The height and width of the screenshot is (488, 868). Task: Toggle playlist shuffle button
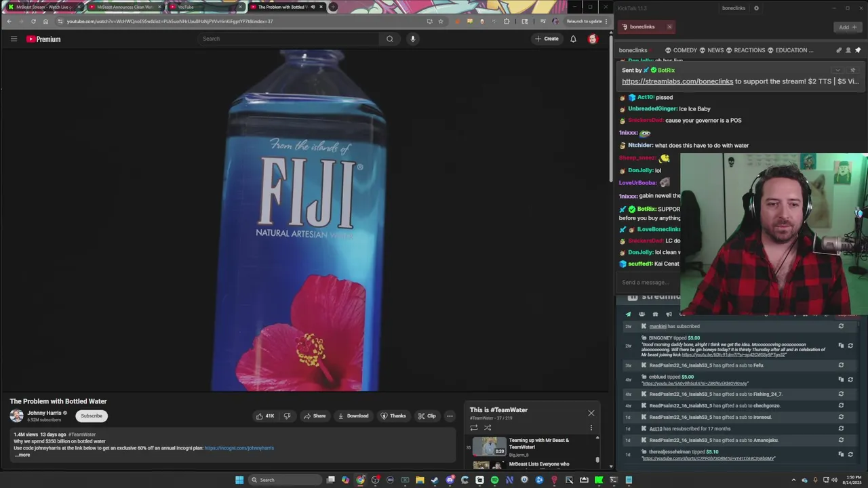pos(487,428)
